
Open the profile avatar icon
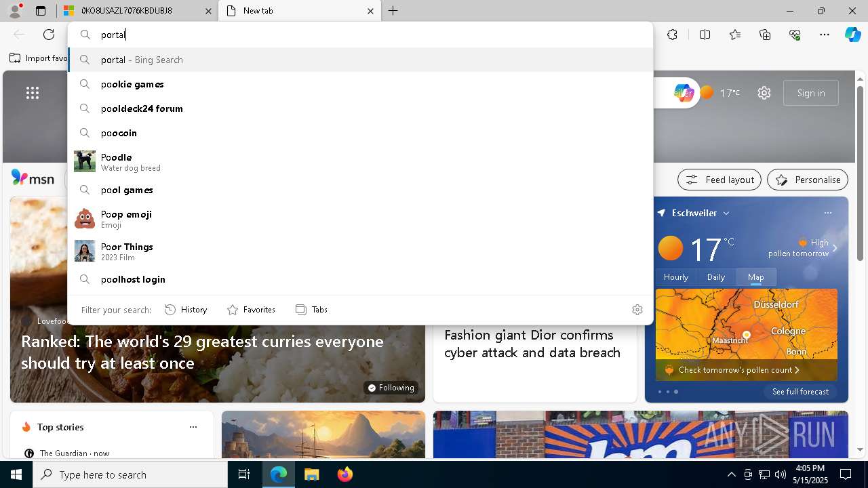[x=15, y=10]
